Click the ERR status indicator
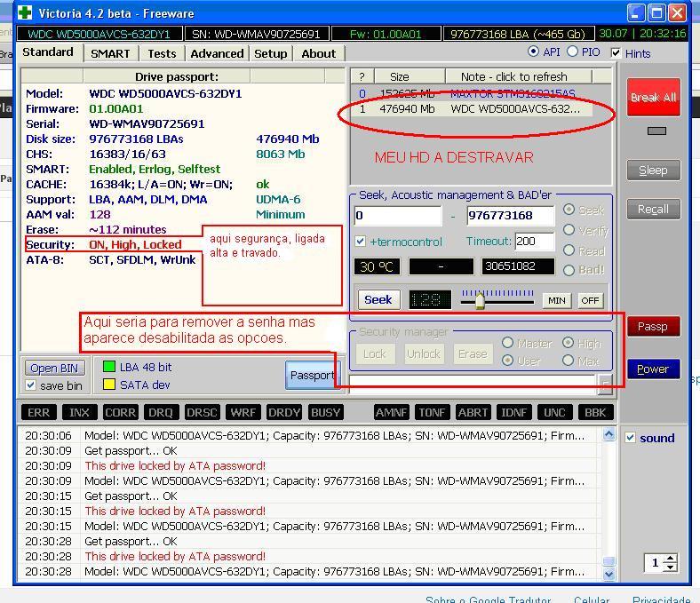The image size is (700, 603). point(38,412)
